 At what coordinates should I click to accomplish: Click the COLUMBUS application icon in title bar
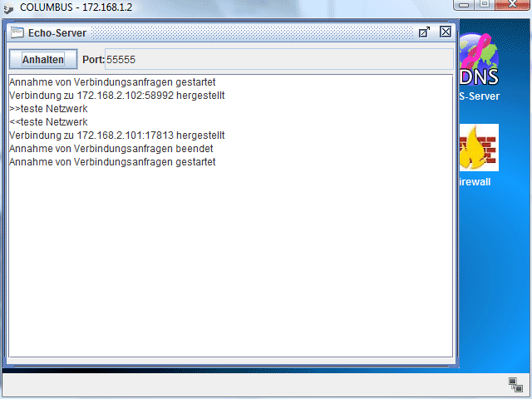coord(8,7)
